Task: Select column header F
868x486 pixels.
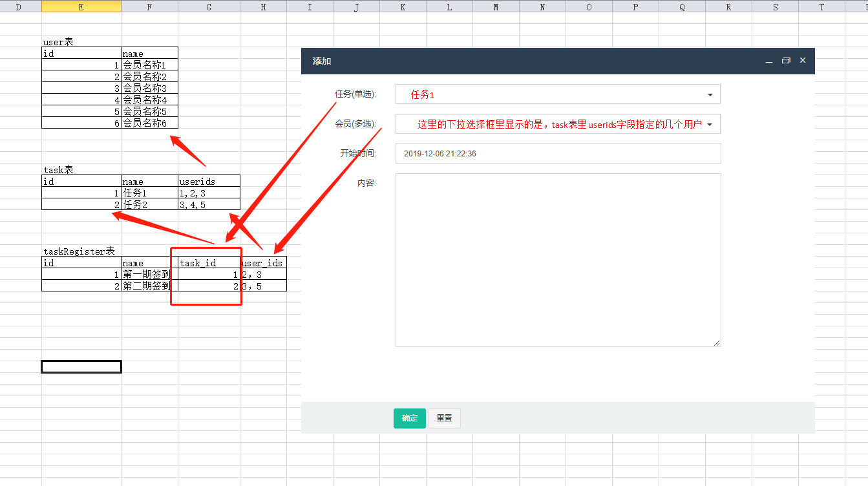Action: [149, 6]
